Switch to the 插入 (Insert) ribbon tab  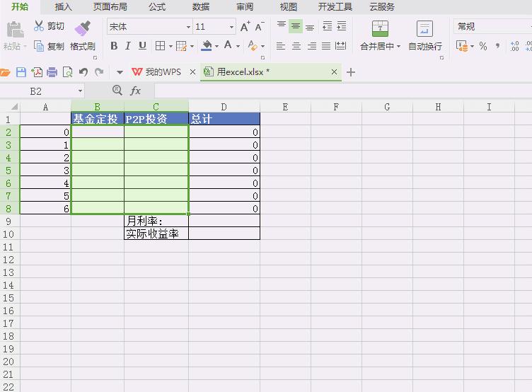tap(64, 7)
